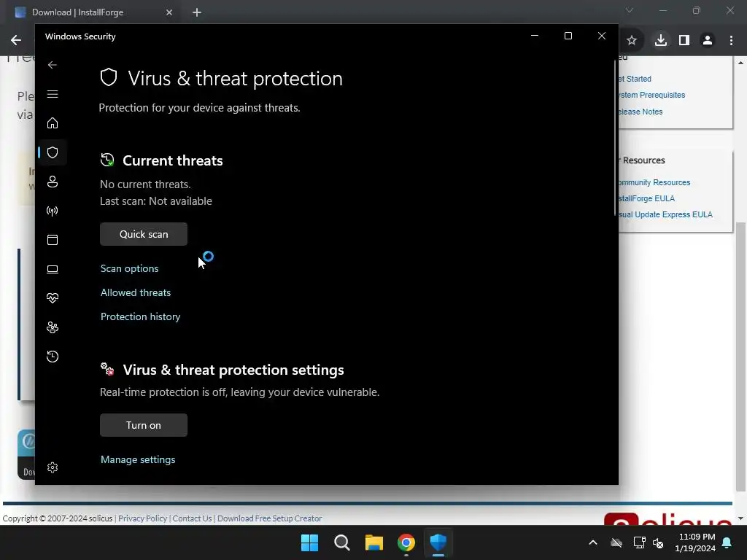Screen dimensions: 747x560
Task: Close the InstallForge browser tab
Action: 169,12
